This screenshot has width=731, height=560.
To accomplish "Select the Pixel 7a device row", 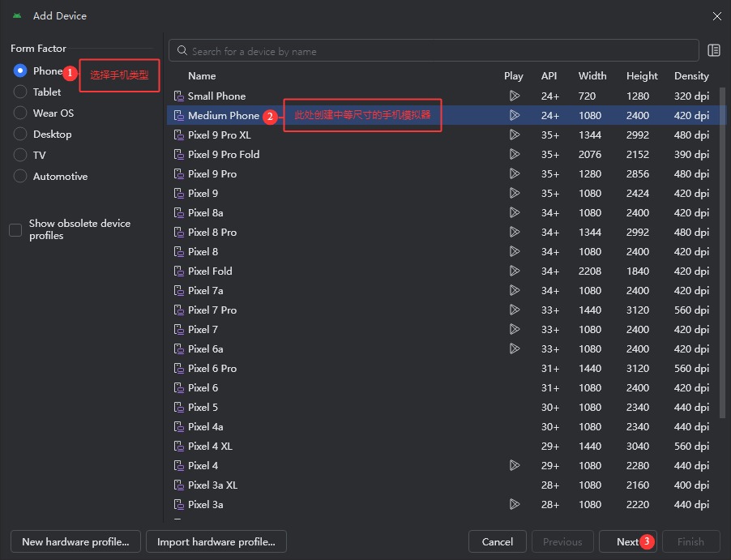I will click(x=447, y=290).
